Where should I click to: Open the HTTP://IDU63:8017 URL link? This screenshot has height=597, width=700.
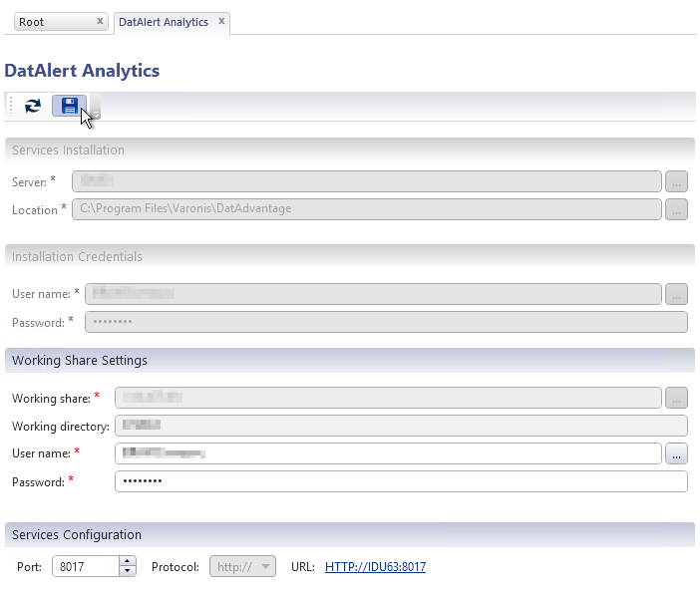376,567
